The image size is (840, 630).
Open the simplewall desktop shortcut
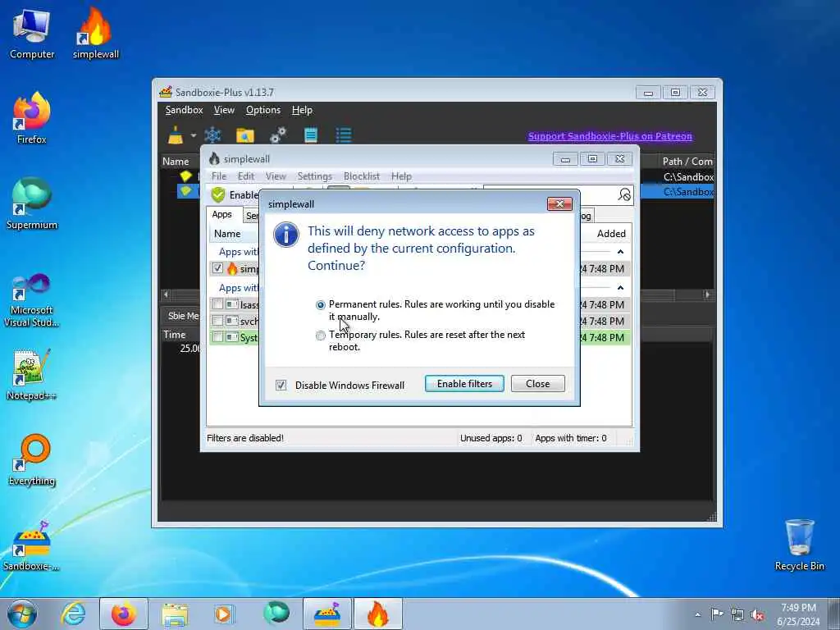pyautogui.click(x=96, y=34)
